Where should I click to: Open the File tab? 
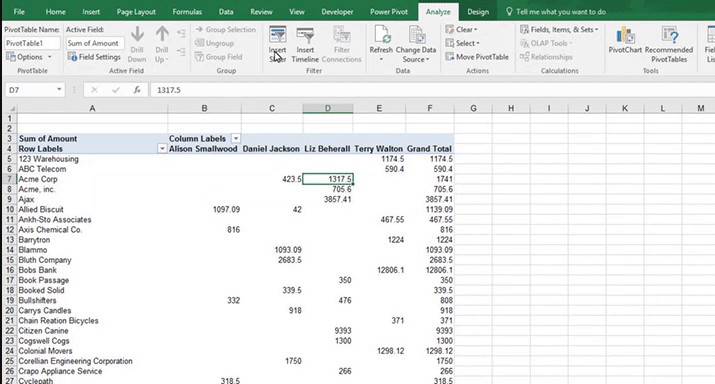click(x=19, y=12)
